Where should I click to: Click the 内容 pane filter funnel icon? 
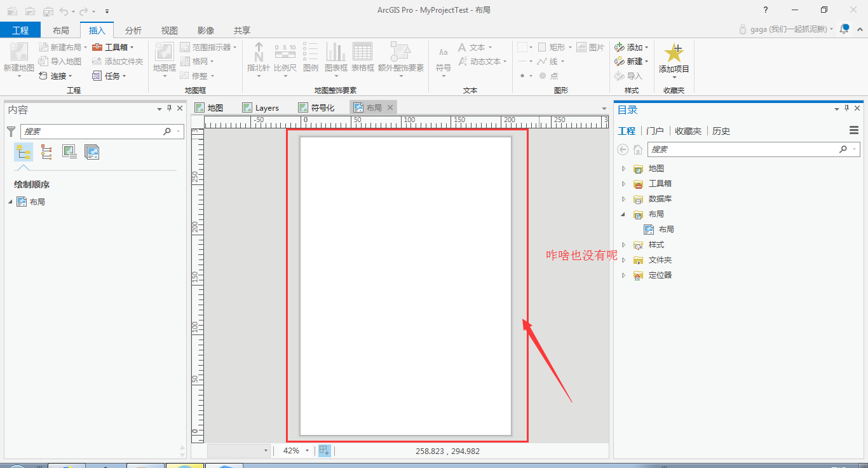[11, 132]
